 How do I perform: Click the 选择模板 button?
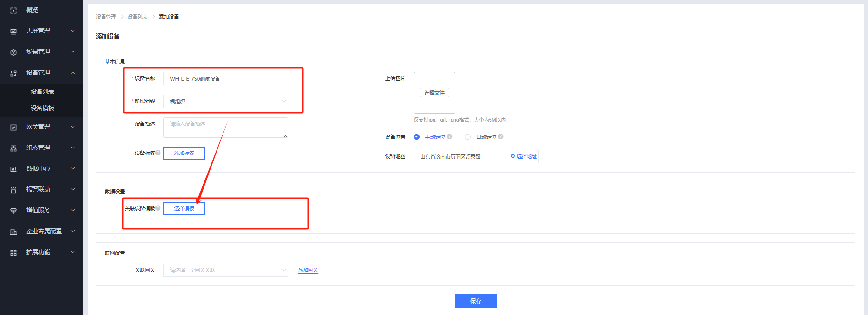(x=184, y=209)
